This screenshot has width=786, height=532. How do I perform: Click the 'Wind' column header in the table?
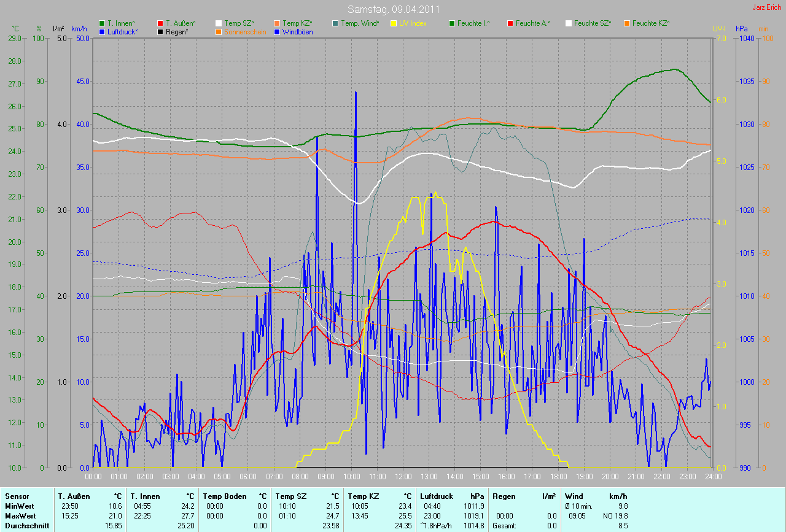[x=574, y=496]
